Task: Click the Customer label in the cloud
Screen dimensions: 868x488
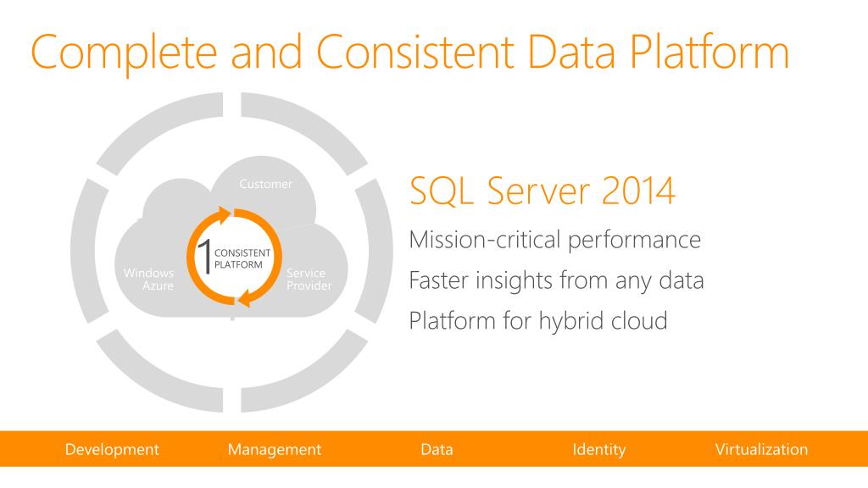Action: [x=265, y=184]
